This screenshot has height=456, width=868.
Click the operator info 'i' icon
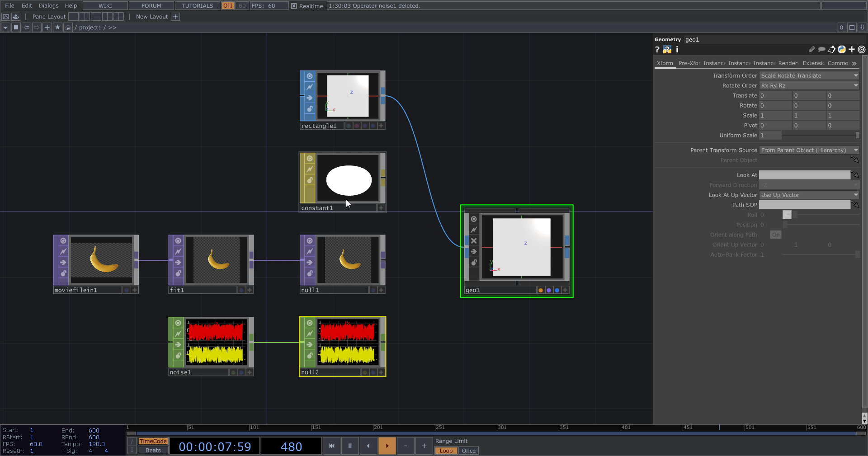(677, 50)
